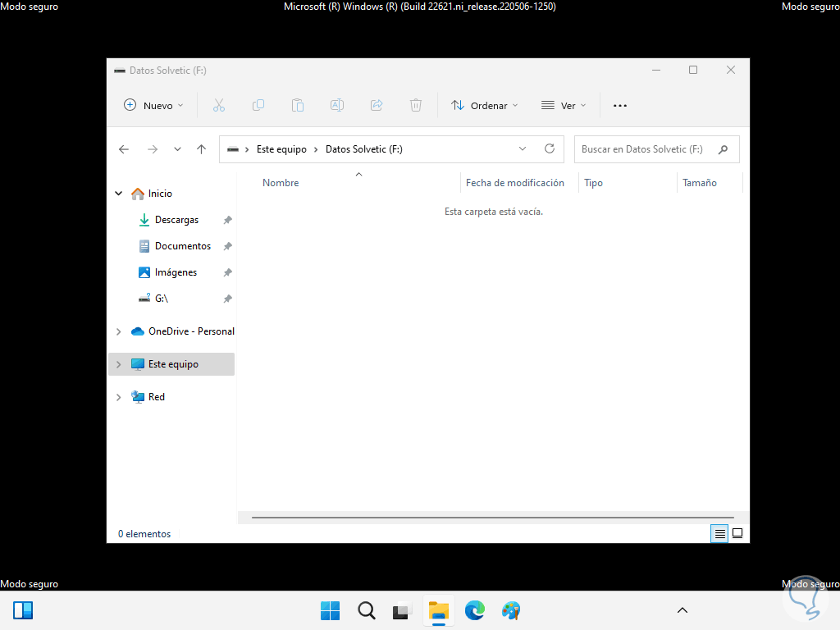Open the three-dots more options menu
Screen dimensions: 840x630
[620, 106]
